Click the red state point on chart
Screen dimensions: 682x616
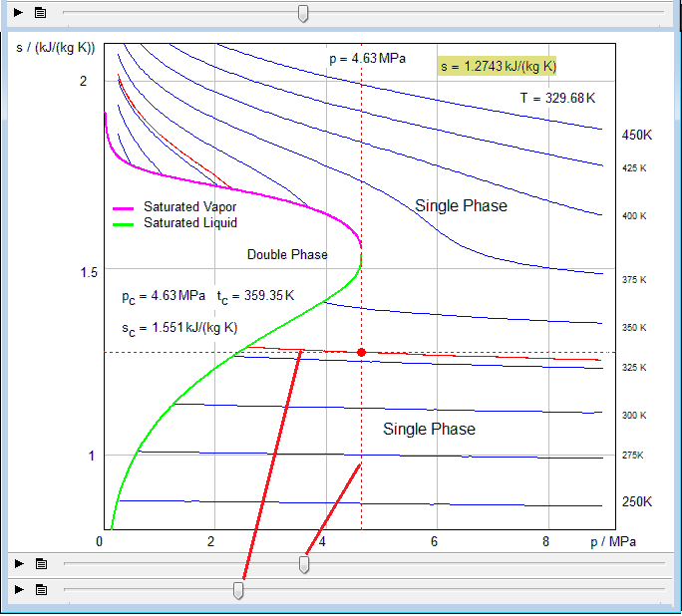pos(361,353)
